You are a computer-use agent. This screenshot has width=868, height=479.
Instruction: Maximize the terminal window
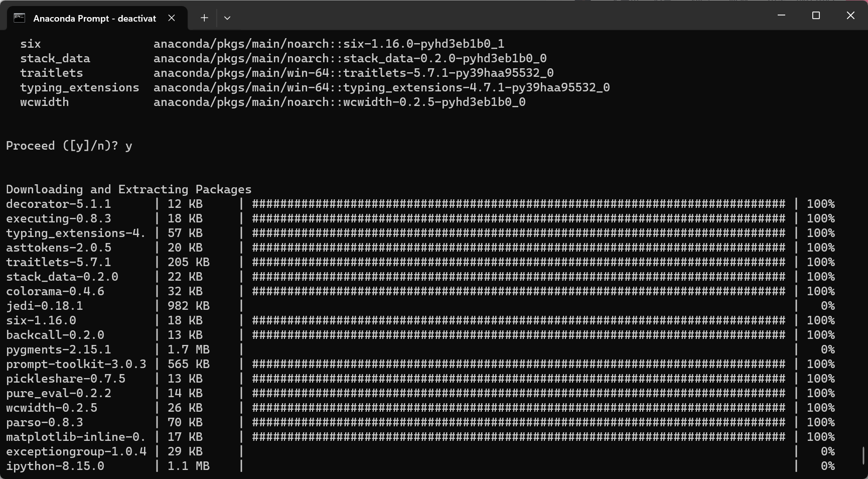point(816,16)
